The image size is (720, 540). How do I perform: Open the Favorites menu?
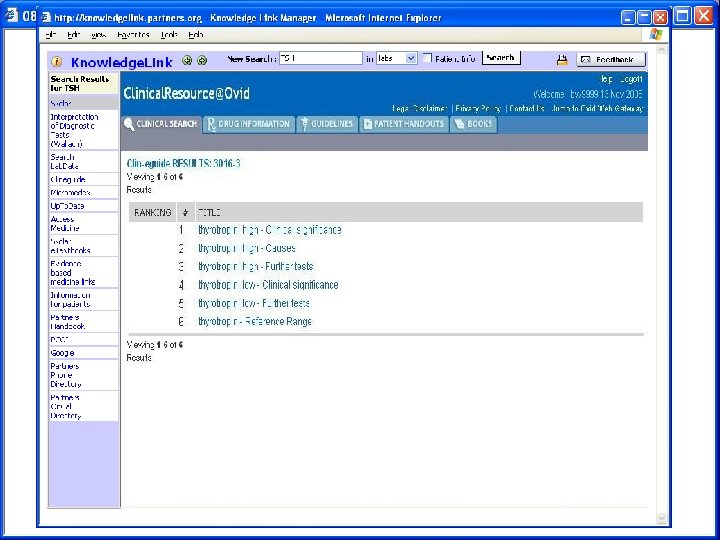[133, 35]
